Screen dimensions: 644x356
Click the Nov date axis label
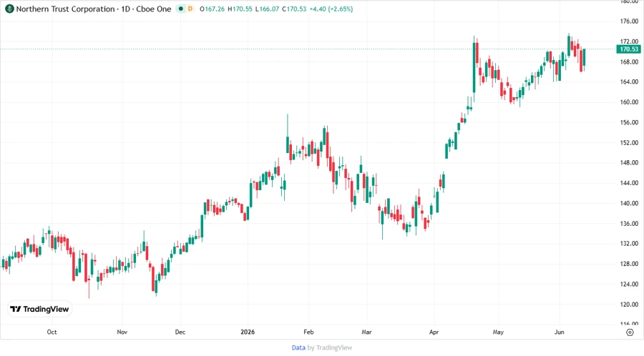(122, 332)
